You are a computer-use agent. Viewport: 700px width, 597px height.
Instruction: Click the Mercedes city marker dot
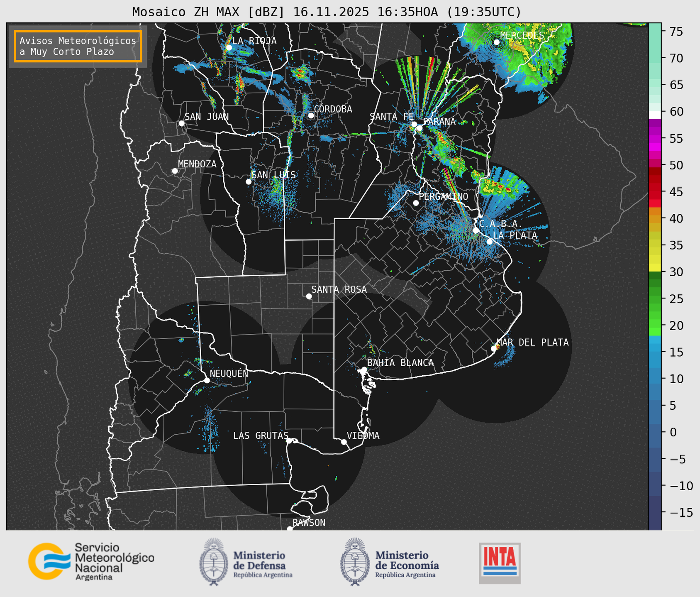tap(497, 42)
